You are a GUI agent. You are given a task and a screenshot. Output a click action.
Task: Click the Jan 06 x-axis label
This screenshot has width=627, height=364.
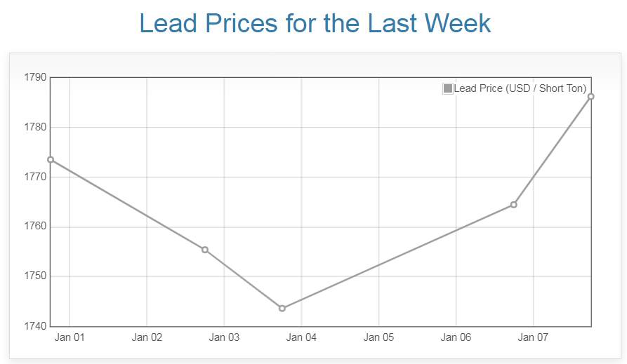click(456, 337)
